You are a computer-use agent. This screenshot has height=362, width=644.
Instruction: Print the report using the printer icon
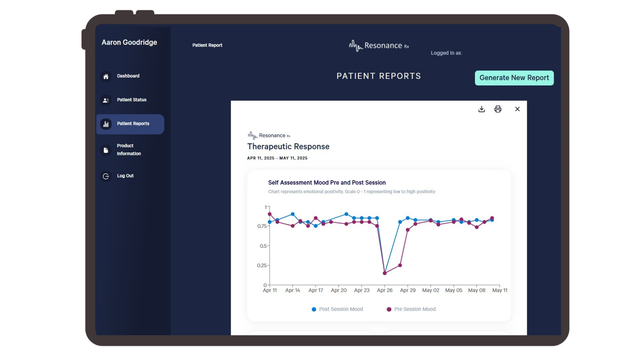[498, 109]
